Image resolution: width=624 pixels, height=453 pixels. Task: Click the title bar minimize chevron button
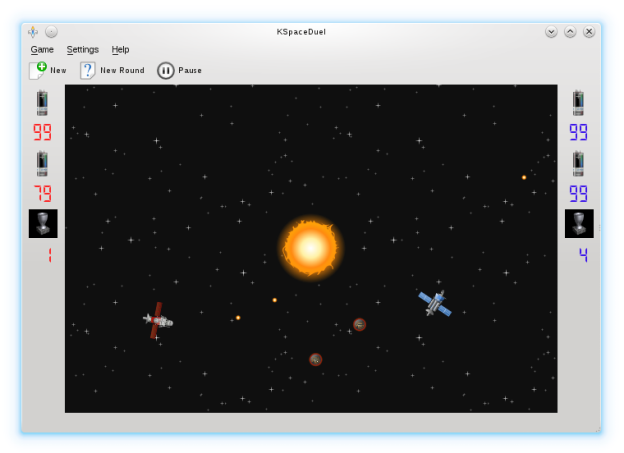pos(551,32)
